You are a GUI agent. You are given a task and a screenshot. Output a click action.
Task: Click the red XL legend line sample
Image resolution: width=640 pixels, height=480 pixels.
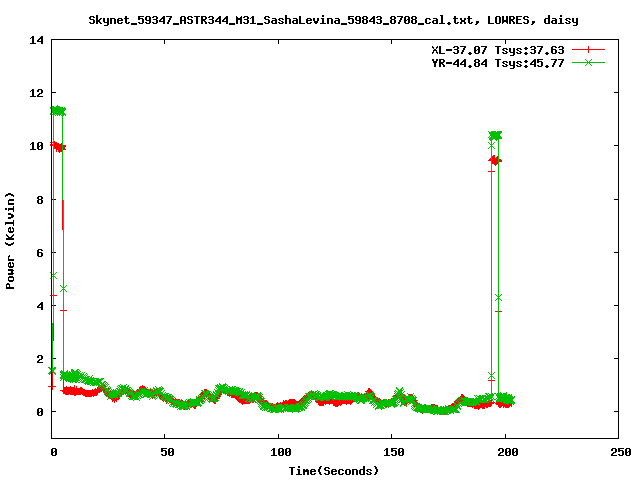coord(588,50)
